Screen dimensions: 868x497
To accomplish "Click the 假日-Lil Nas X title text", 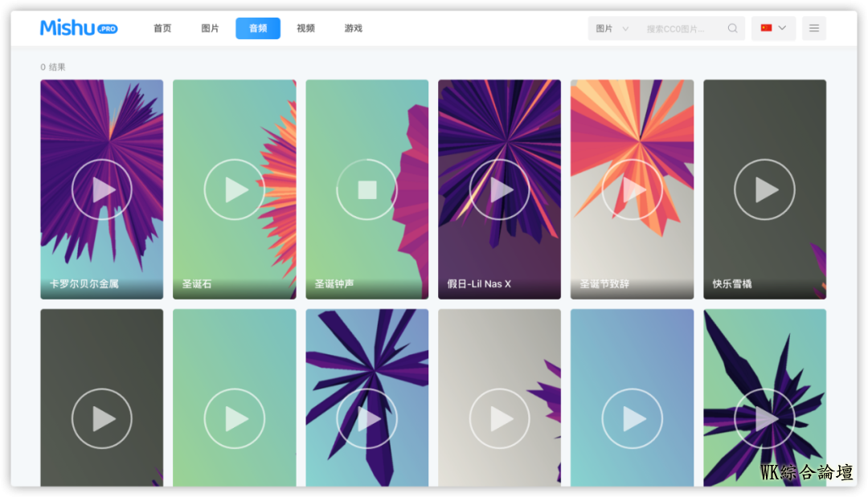I will coord(479,283).
